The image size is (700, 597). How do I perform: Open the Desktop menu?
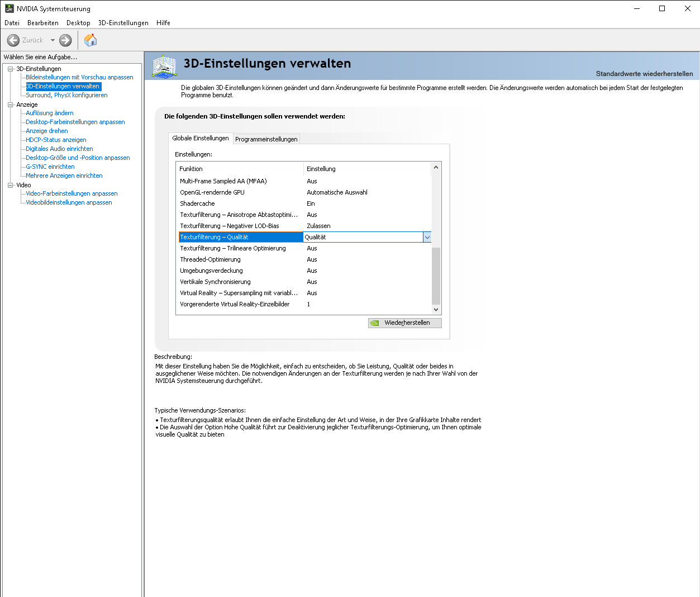pos(78,23)
